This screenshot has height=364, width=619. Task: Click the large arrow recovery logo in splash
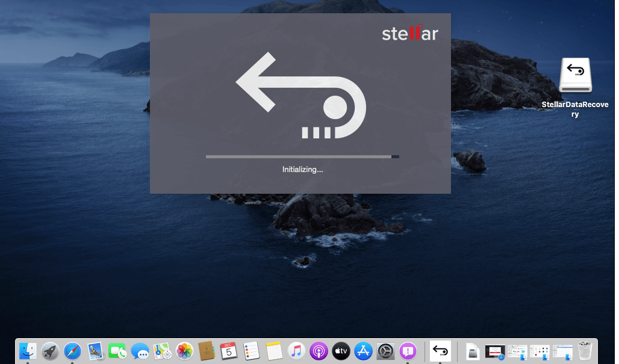(x=301, y=95)
